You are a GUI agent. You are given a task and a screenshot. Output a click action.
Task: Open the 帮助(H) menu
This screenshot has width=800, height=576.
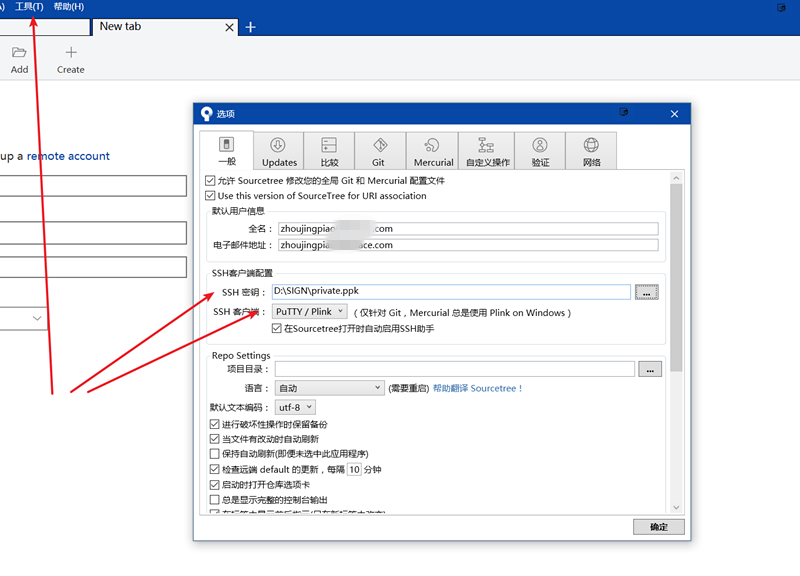coord(68,7)
